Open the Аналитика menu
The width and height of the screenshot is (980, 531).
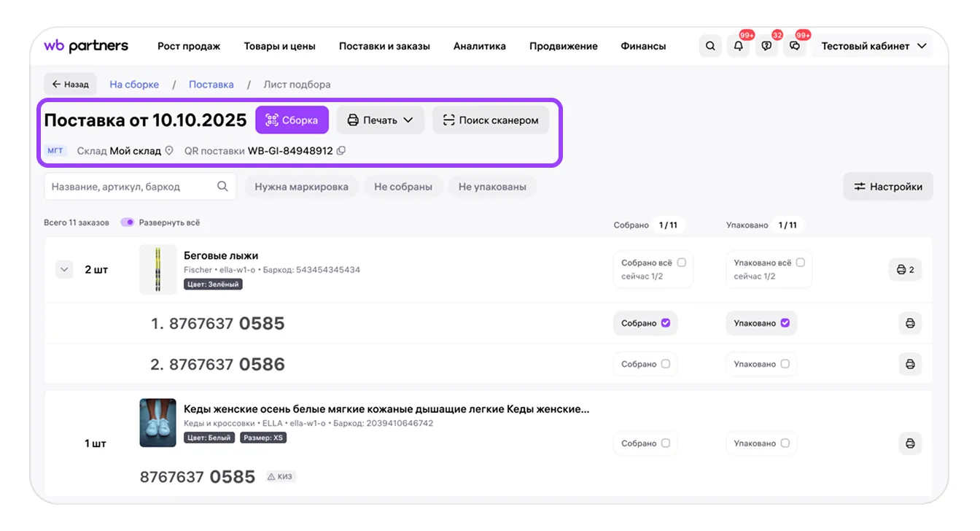coord(480,46)
